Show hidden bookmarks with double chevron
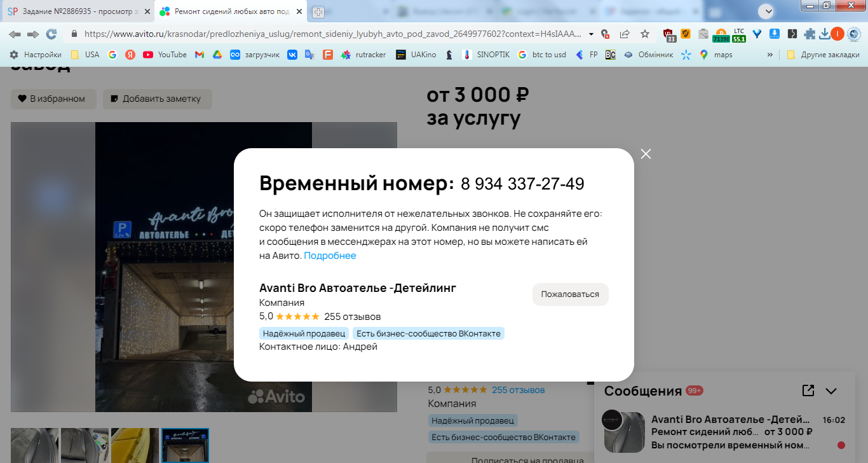868x463 pixels. (770, 55)
